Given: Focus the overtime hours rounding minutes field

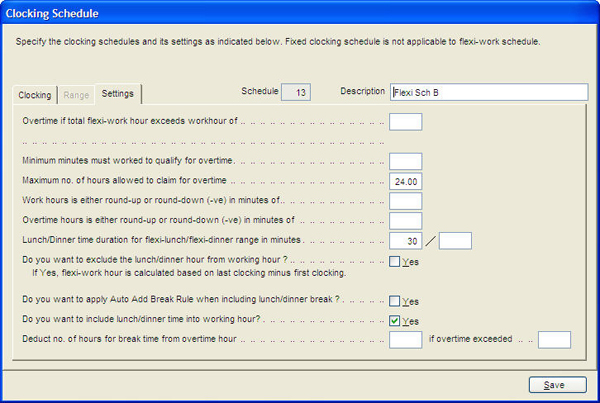Looking at the screenshot, I should 406,221.
